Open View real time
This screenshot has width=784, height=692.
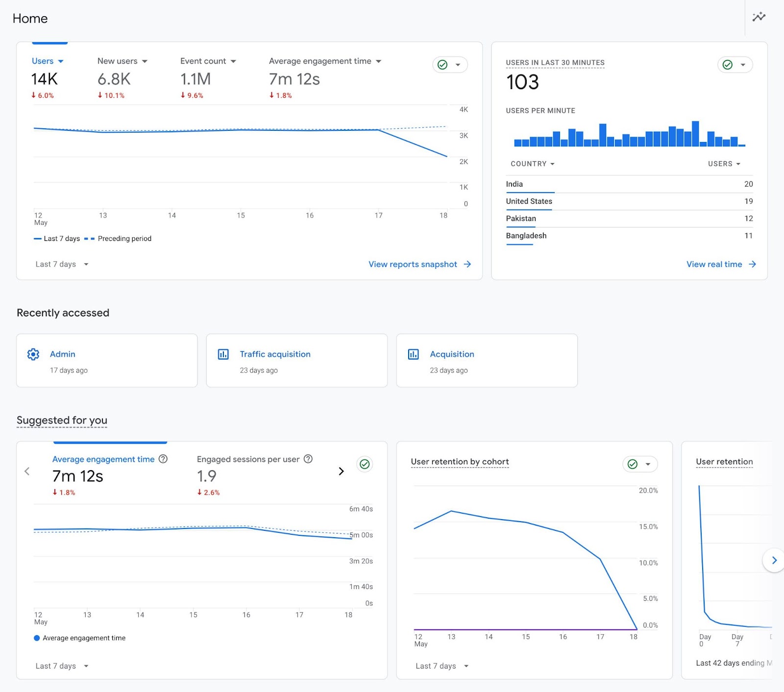coord(715,264)
